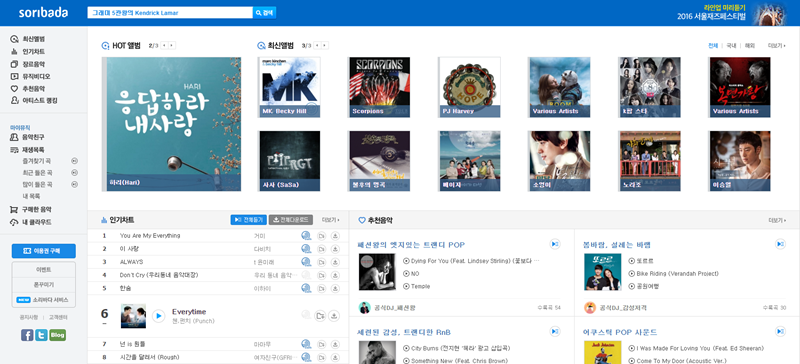Download icon for ALWAYS row
The width and height of the screenshot is (800, 364).
(x=335, y=262)
